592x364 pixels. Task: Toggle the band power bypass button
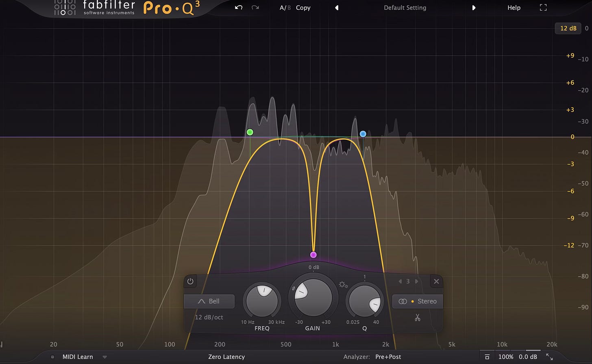click(x=190, y=281)
